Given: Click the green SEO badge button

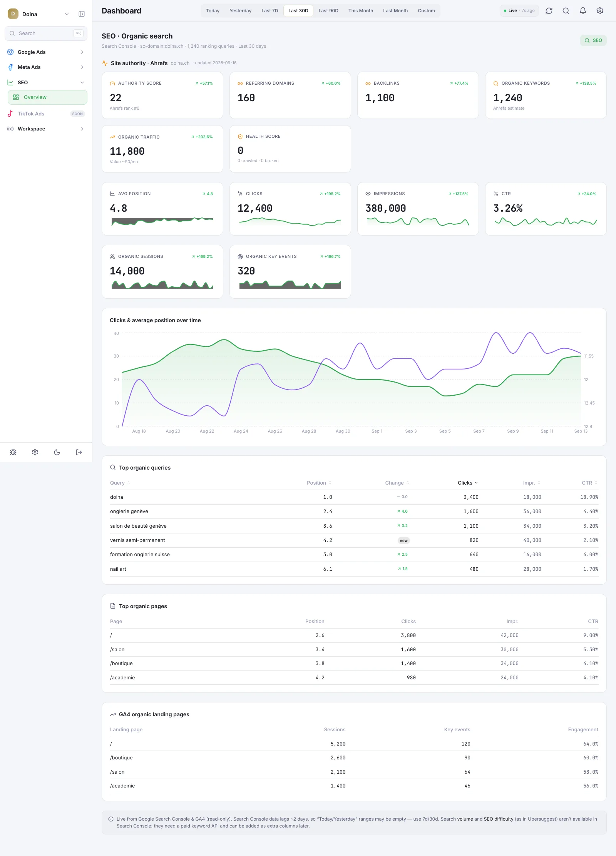Looking at the screenshot, I should coord(593,40).
